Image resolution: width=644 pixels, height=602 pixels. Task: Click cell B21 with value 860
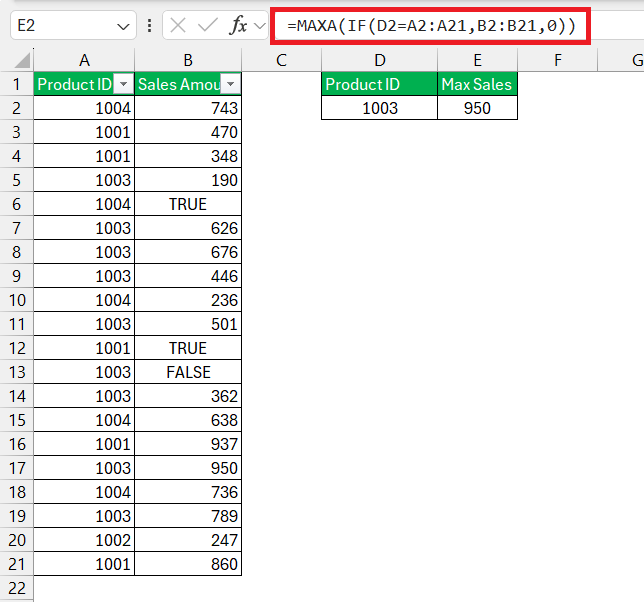tap(188, 564)
